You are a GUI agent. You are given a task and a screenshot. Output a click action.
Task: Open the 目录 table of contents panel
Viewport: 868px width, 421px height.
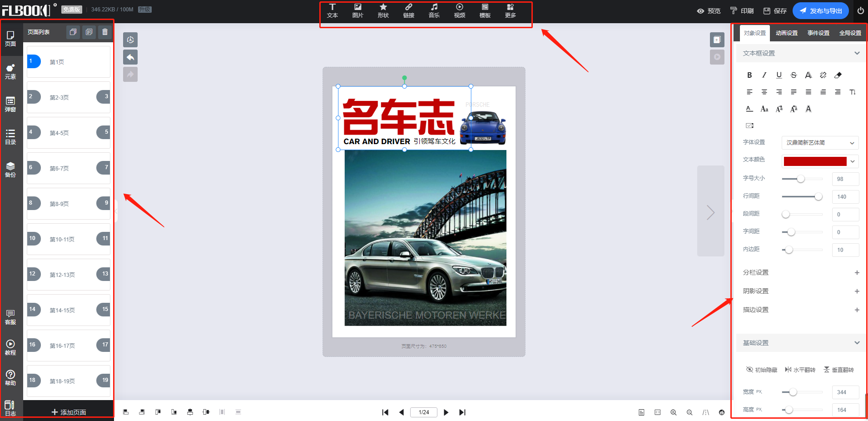point(10,137)
